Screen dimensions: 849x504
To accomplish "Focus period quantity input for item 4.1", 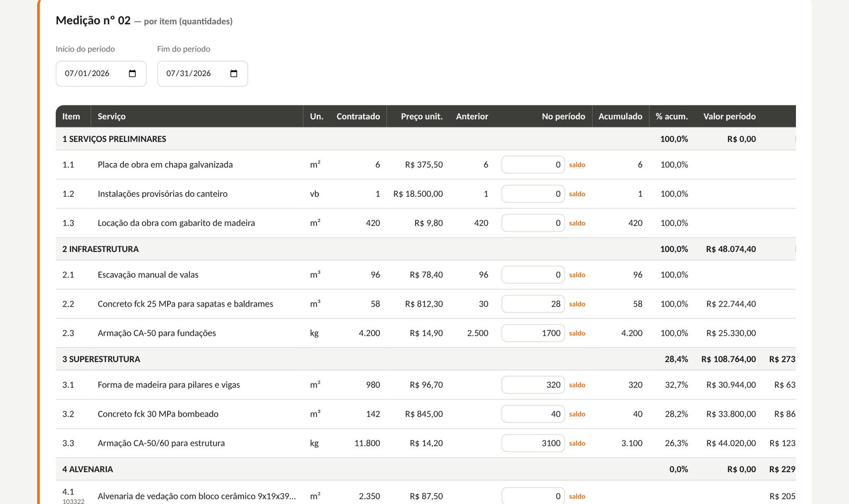I will coord(533,496).
